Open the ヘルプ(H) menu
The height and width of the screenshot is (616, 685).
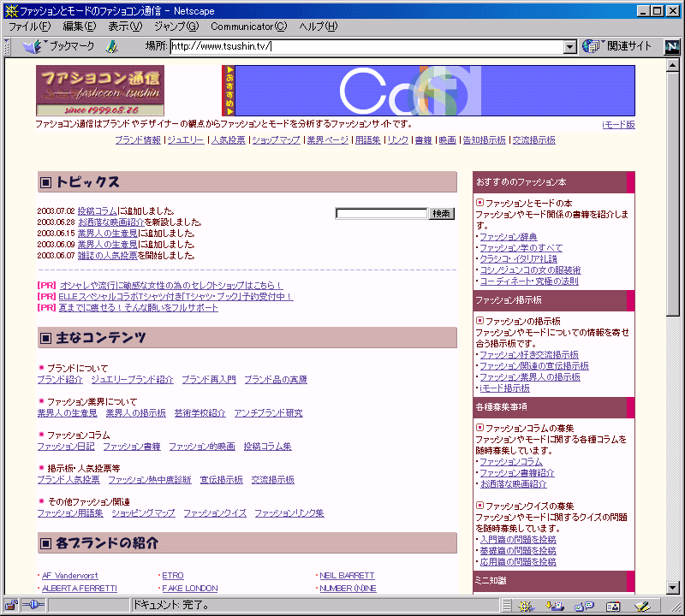tap(319, 27)
